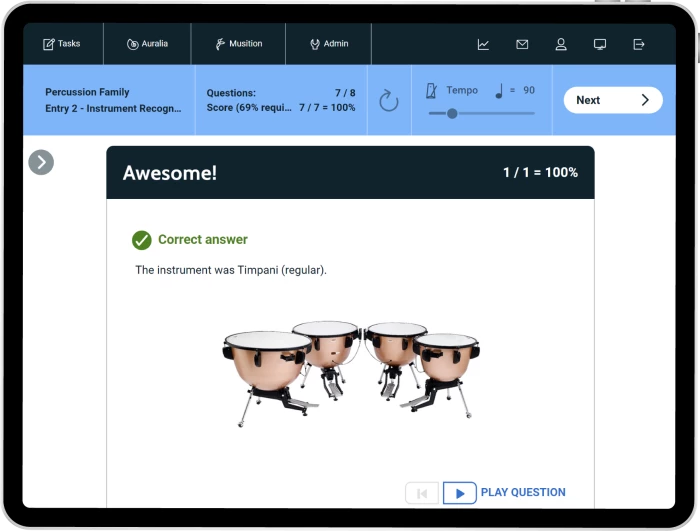Image resolution: width=700 pixels, height=531 pixels.
Task: Open the messages envelope icon
Action: coord(522,44)
